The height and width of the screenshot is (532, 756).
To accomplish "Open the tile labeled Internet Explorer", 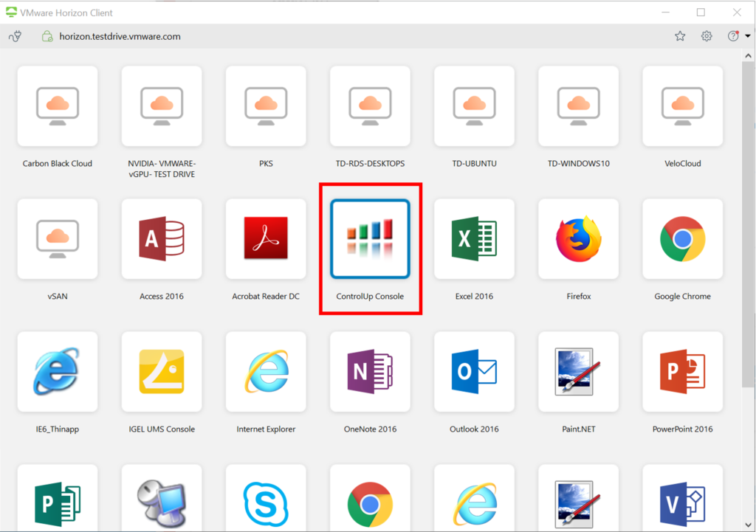I will (266, 372).
